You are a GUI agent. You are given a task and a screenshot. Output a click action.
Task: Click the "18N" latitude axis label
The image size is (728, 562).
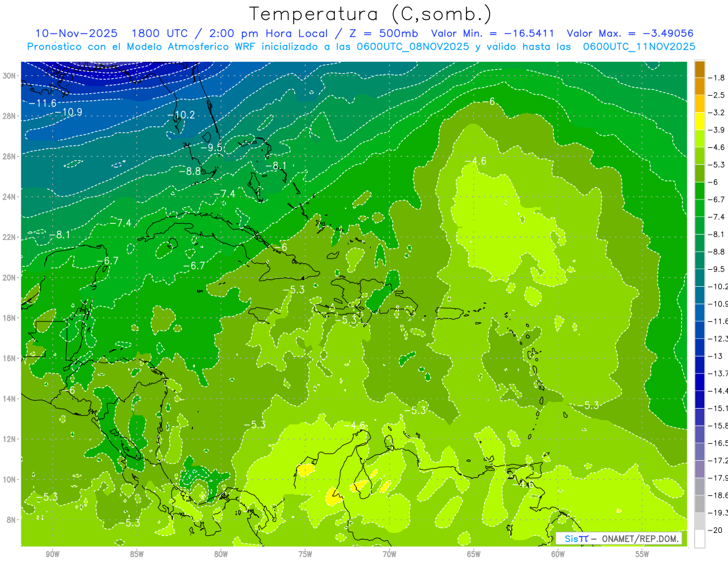coord(10,318)
